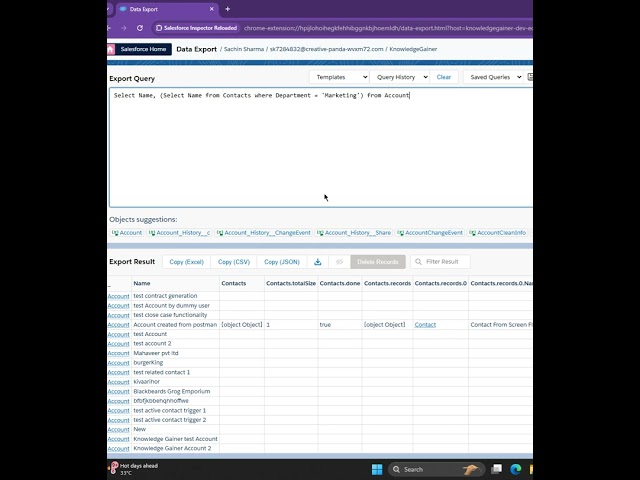Click the Copy (Excel) button

187,262
